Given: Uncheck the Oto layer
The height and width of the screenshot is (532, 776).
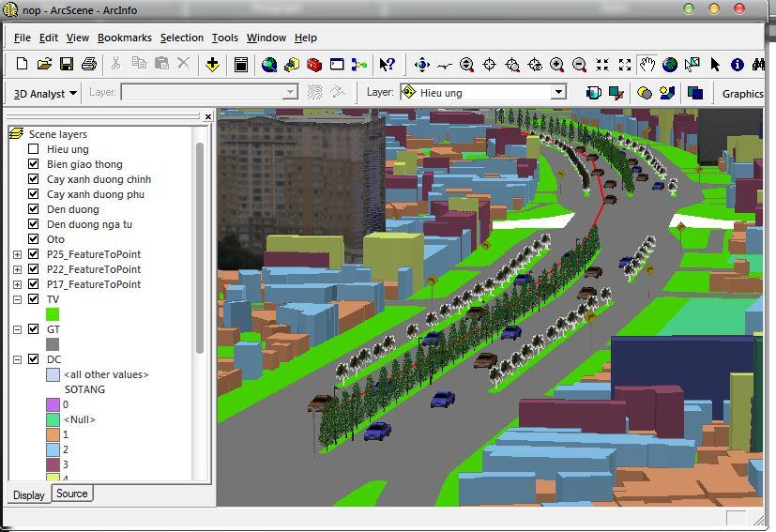Looking at the screenshot, I should [x=34, y=239].
